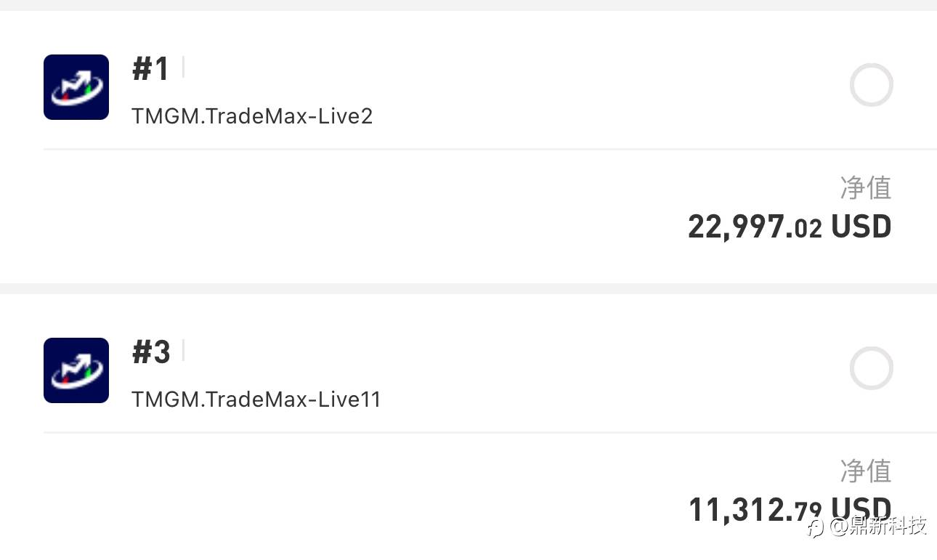The image size is (937, 560).
Task: Click the 净值 label above 11,312.79 USD
Action: [x=865, y=471]
